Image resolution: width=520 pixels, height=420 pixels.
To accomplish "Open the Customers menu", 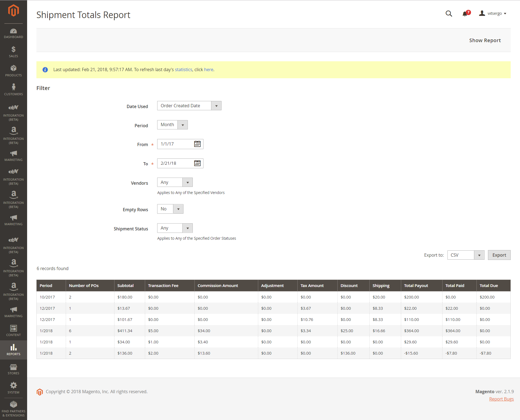I will tap(13, 90).
